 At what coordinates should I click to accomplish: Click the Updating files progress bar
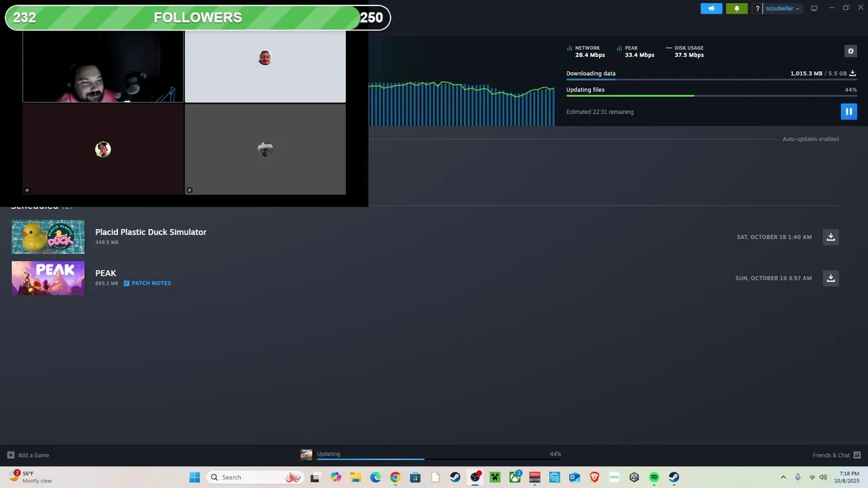(711, 96)
